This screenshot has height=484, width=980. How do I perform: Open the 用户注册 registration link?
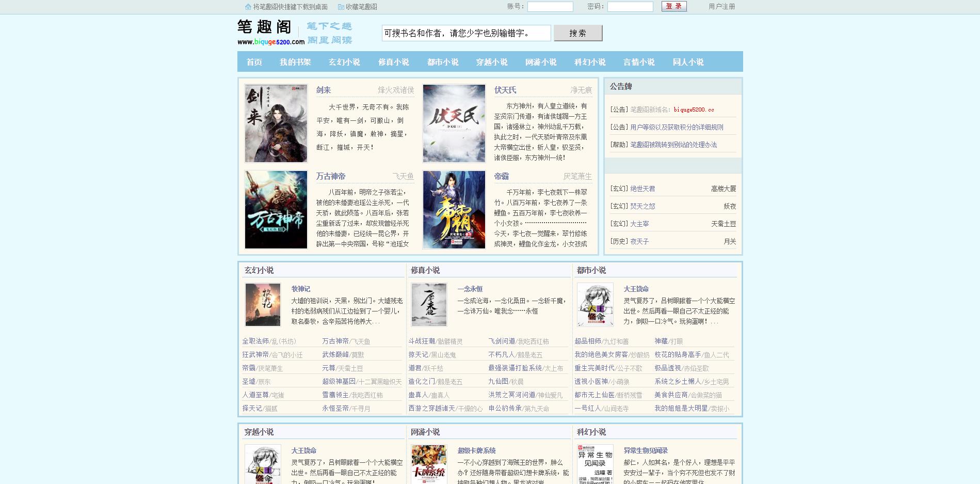(x=721, y=7)
